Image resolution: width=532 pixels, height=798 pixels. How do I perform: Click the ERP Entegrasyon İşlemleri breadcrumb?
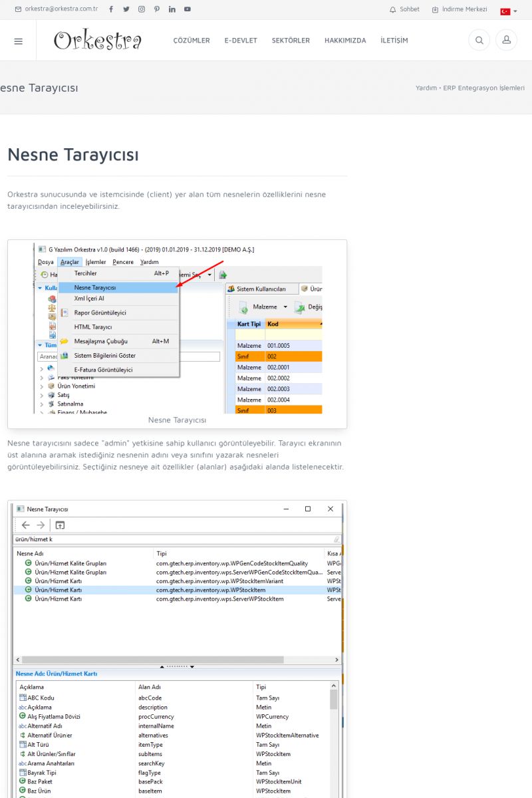[x=483, y=88]
